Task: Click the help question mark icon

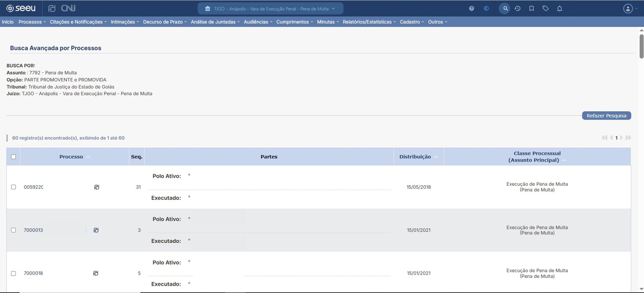Action: 472,9
